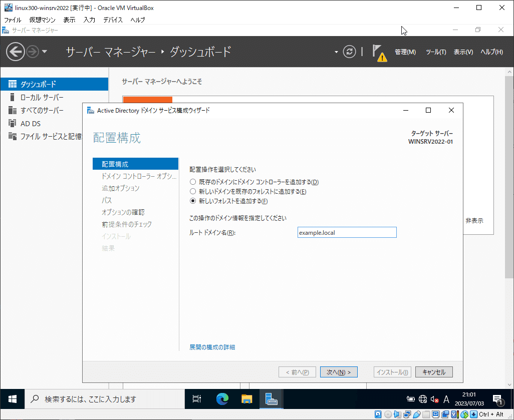Image resolution: width=514 pixels, height=420 pixels.
Task: Open the ツール(T) menu
Action: point(436,52)
